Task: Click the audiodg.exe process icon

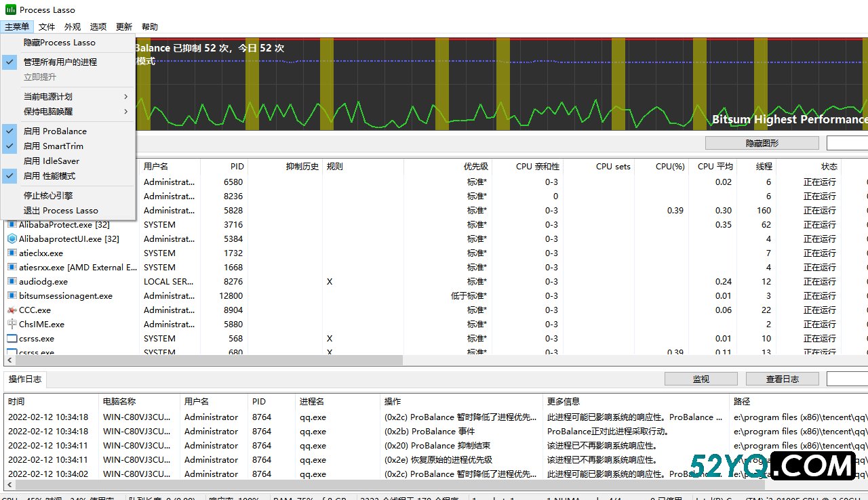Action: (x=12, y=281)
